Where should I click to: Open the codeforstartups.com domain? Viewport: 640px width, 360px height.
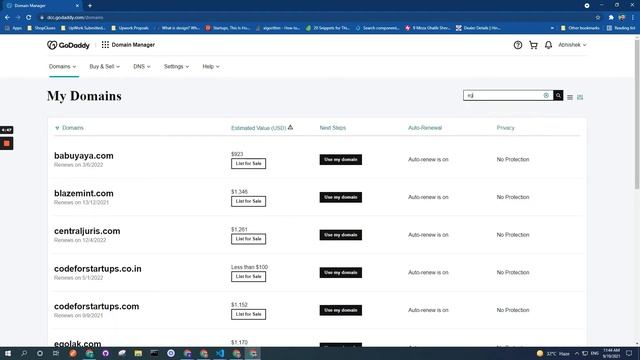pos(96,306)
